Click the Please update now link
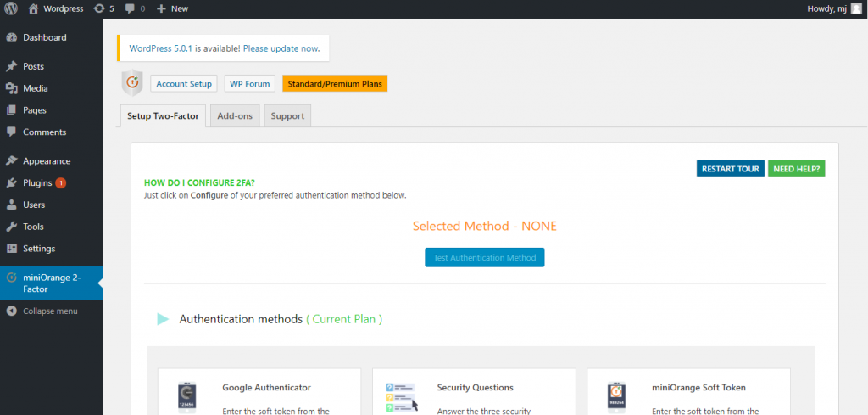The image size is (868, 415). 281,48
